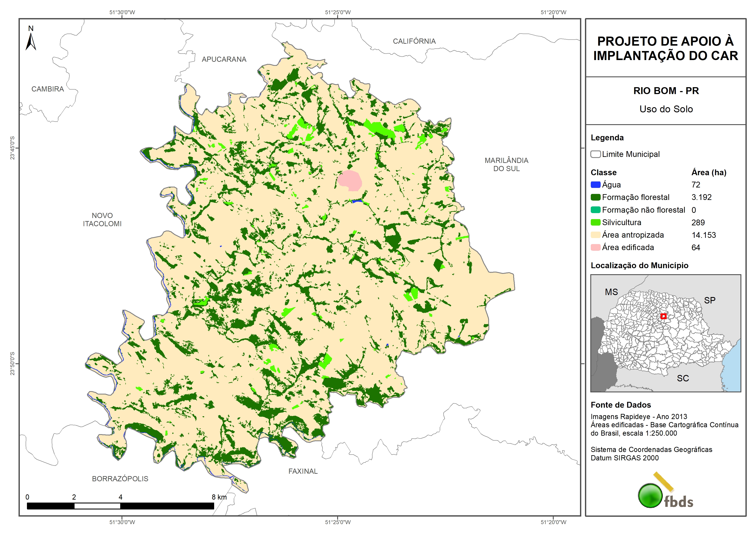Click the Água blue legend swatch
Screen dimensions: 756x534
point(595,185)
